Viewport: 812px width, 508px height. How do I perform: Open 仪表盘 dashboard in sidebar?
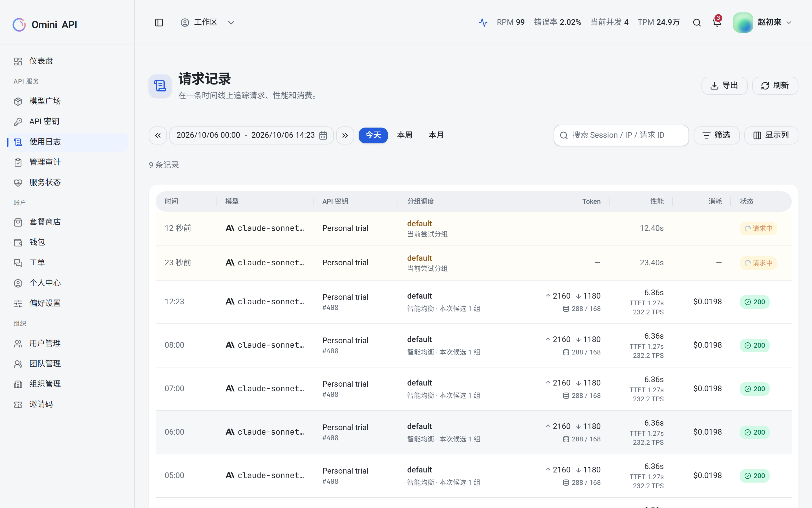click(67, 61)
